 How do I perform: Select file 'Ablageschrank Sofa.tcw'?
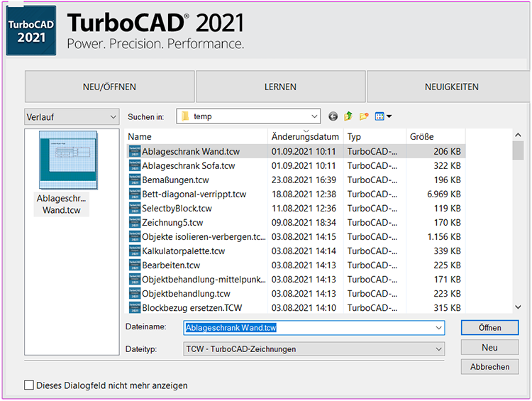click(x=188, y=165)
